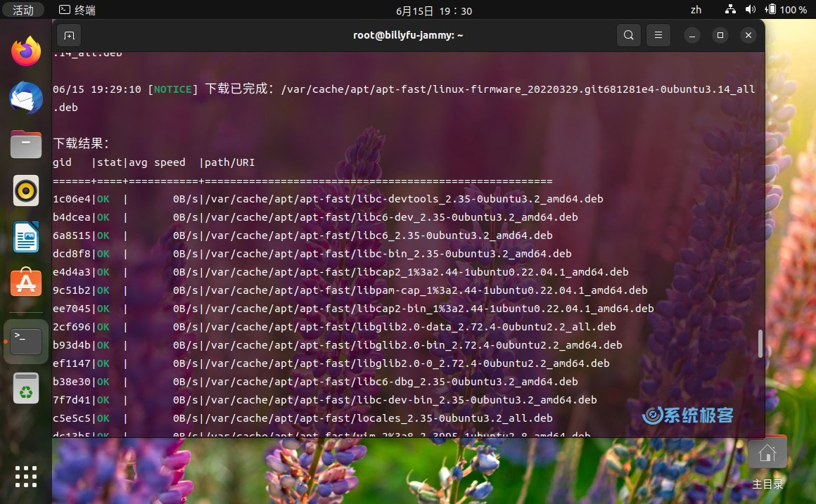Open a new terminal tab with the tab icon
The image size is (816, 504).
[68, 35]
